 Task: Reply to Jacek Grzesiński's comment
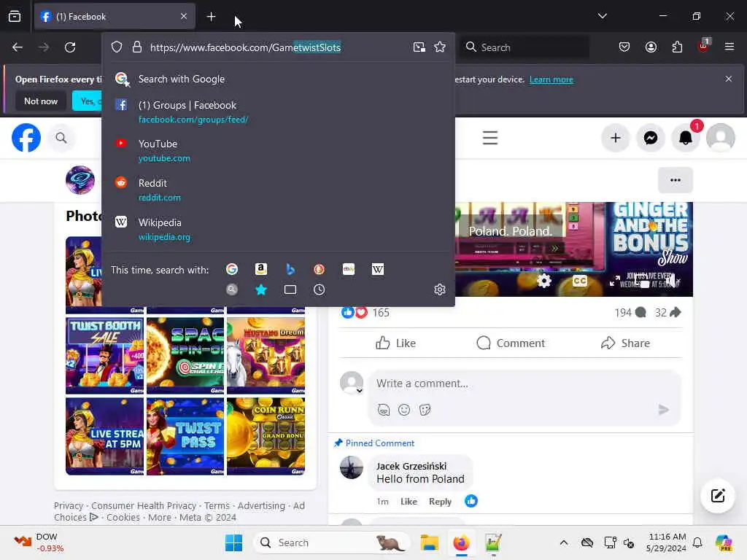(x=440, y=502)
